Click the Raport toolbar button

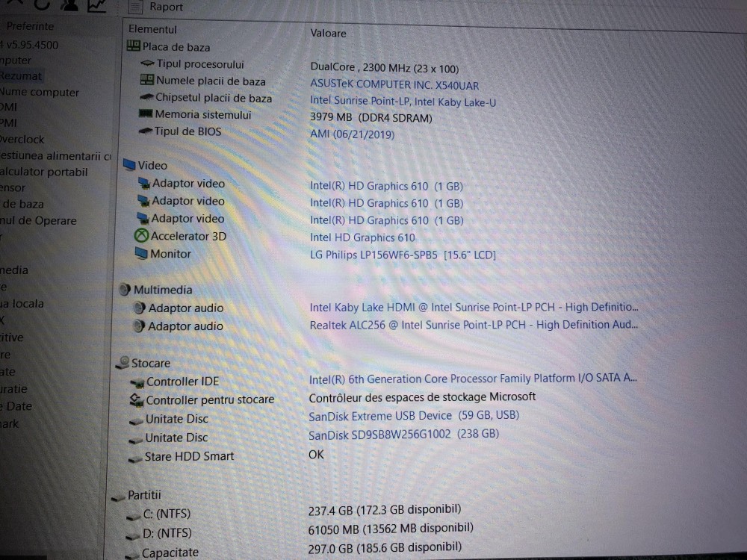pos(156,7)
